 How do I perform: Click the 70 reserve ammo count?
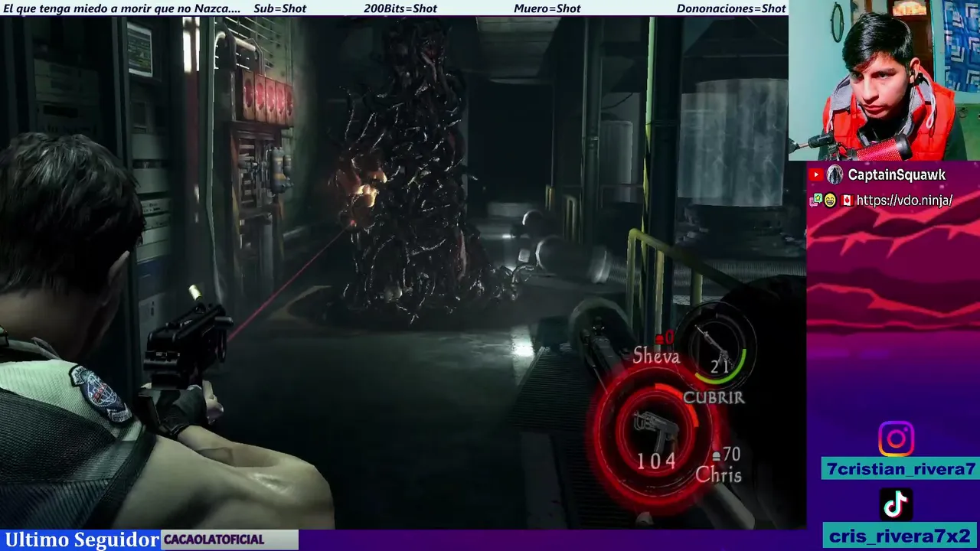pyautogui.click(x=730, y=455)
